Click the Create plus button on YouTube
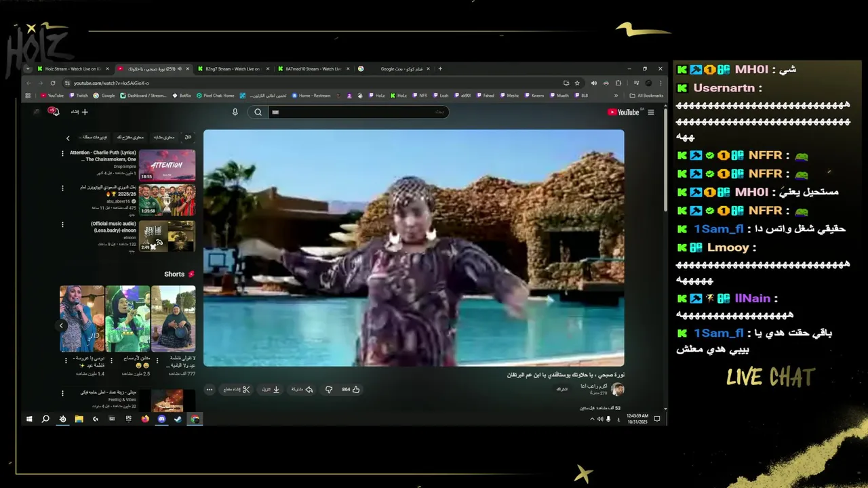 pos(80,112)
